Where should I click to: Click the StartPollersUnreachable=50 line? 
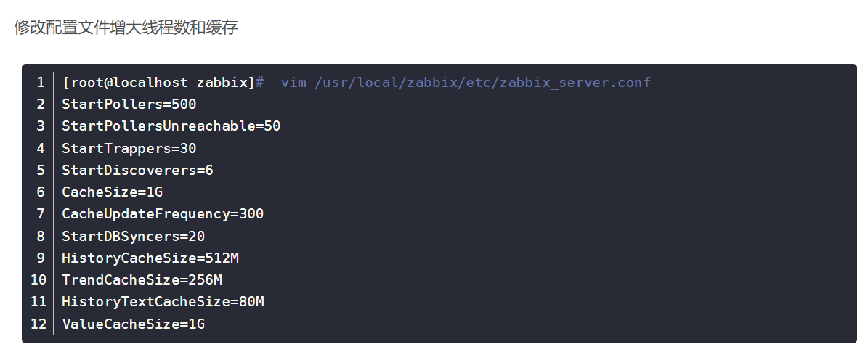(x=171, y=126)
